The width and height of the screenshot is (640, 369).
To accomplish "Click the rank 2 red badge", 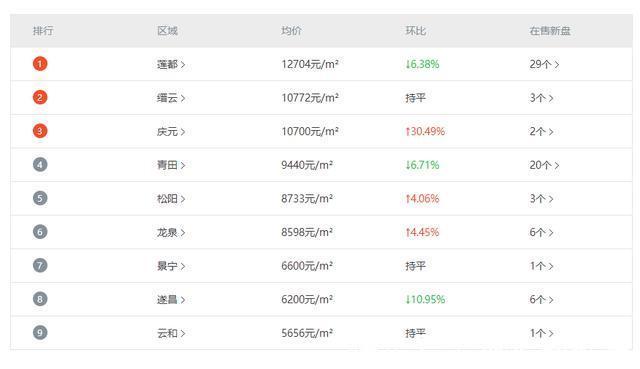I will (x=40, y=97).
